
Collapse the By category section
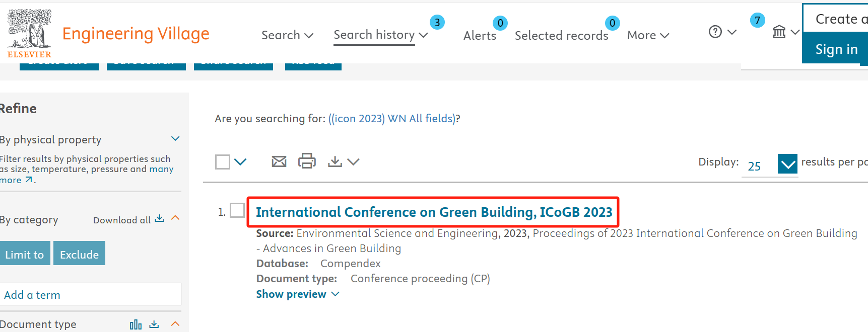(175, 218)
